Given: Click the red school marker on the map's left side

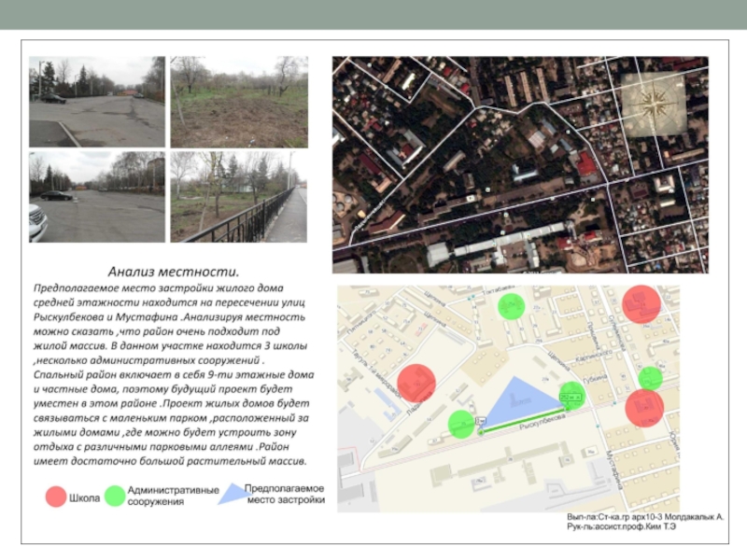Looking at the screenshot, I should point(416,383).
